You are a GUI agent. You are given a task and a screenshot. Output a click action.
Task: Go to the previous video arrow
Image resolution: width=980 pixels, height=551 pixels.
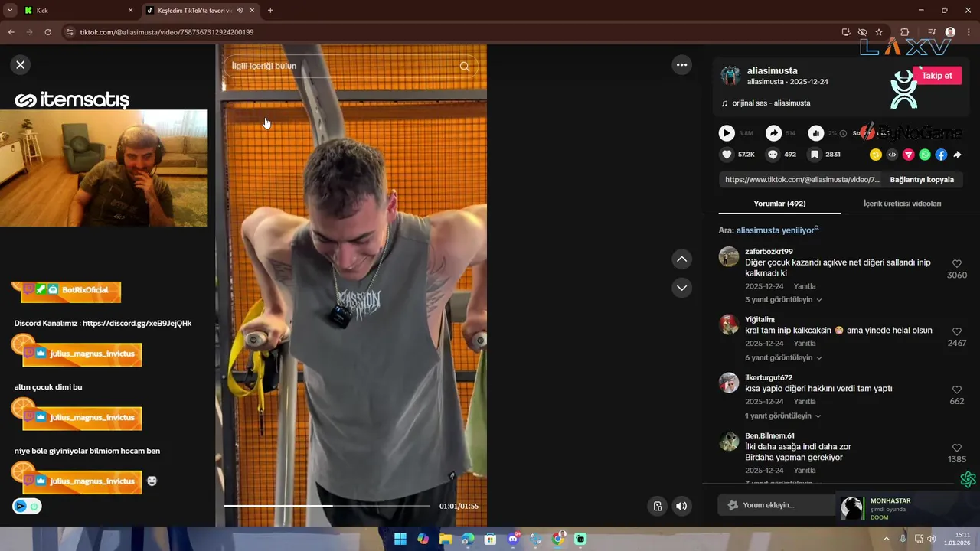[x=681, y=259]
